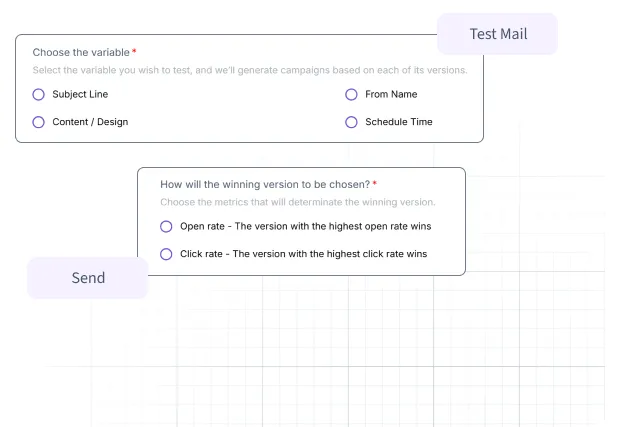
Task: Enable the Open rate radio button
Action: [166, 226]
